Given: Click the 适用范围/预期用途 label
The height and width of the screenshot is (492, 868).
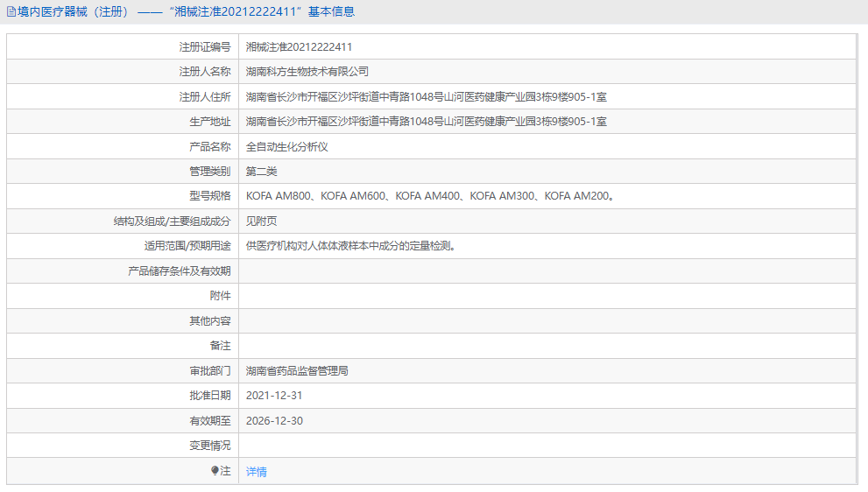Looking at the screenshot, I should point(187,246).
